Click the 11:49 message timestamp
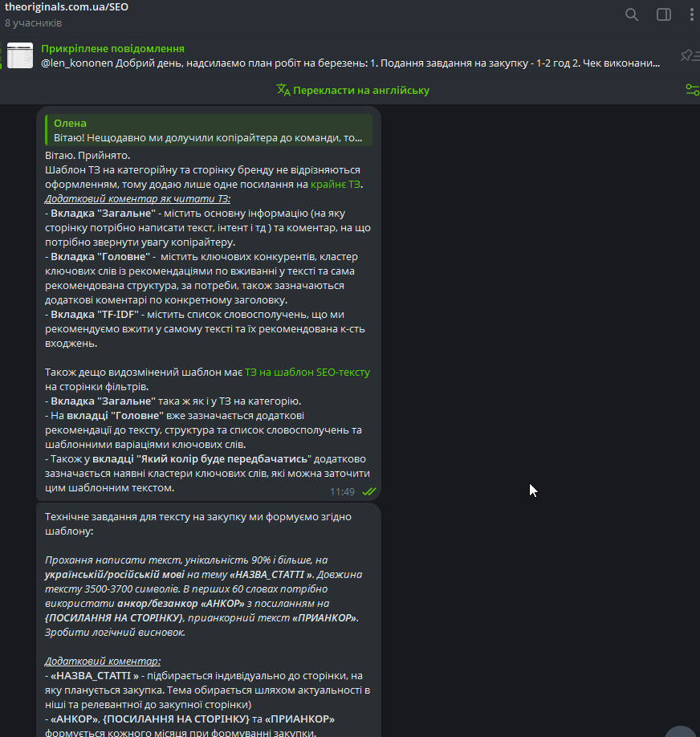This screenshot has width=700, height=737. tap(342, 491)
